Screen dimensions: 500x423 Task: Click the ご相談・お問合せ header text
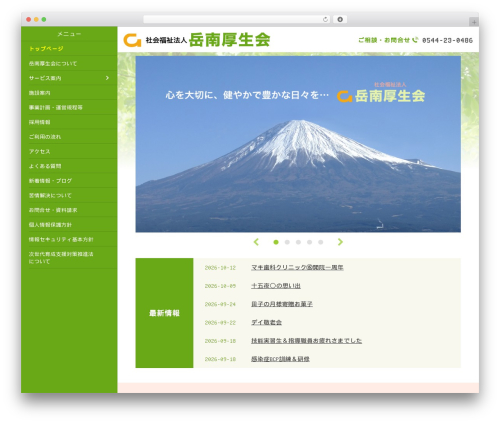coord(384,40)
